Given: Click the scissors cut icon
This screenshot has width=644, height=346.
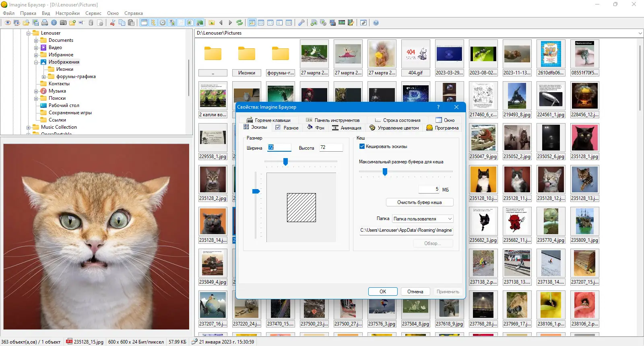Looking at the screenshot, I should click(x=113, y=23).
